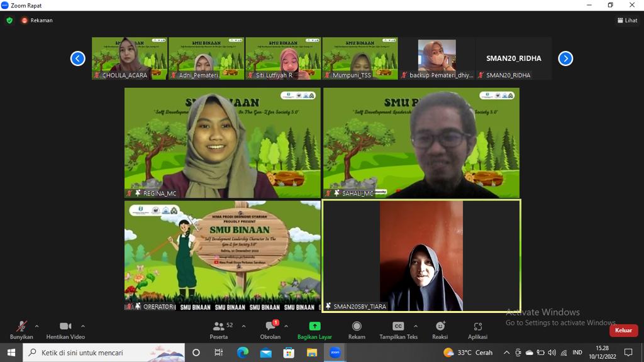Viewport: 644px width, 362px height.
Task: Click the OneDrive cloud icon in tray
Action: pyautogui.click(x=530, y=353)
